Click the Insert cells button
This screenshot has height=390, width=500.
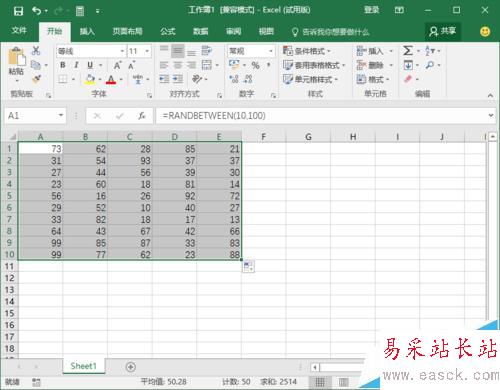coord(375,51)
